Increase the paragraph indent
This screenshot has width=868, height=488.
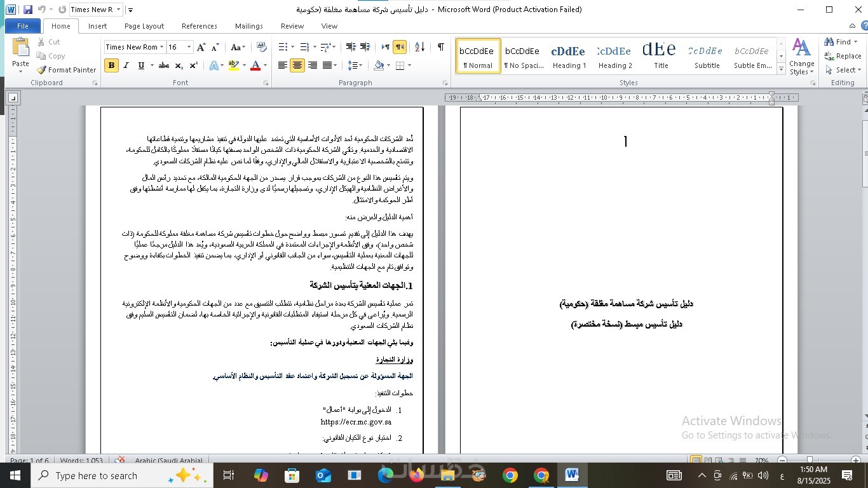[365, 47]
